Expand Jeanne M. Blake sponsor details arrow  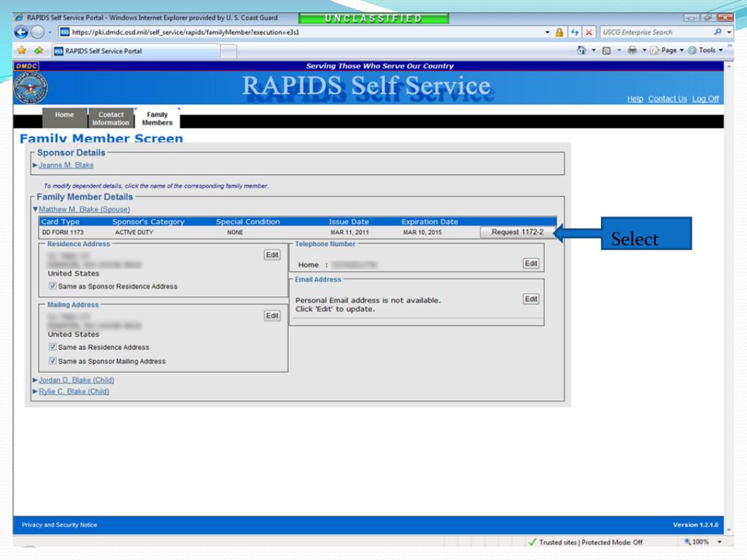pyautogui.click(x=35, y=166)
